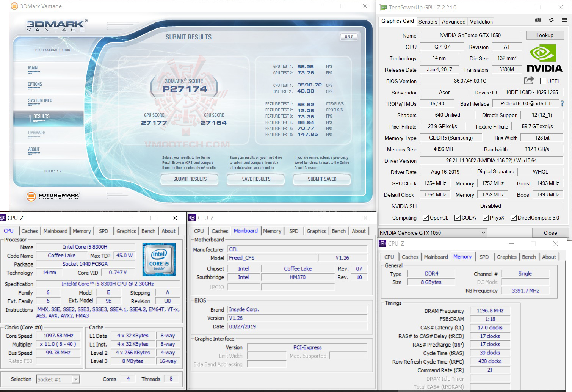Click the BIOS brand Insyde Corp.
The height and width of the screenshot is (392, 572).
point(298,309)
